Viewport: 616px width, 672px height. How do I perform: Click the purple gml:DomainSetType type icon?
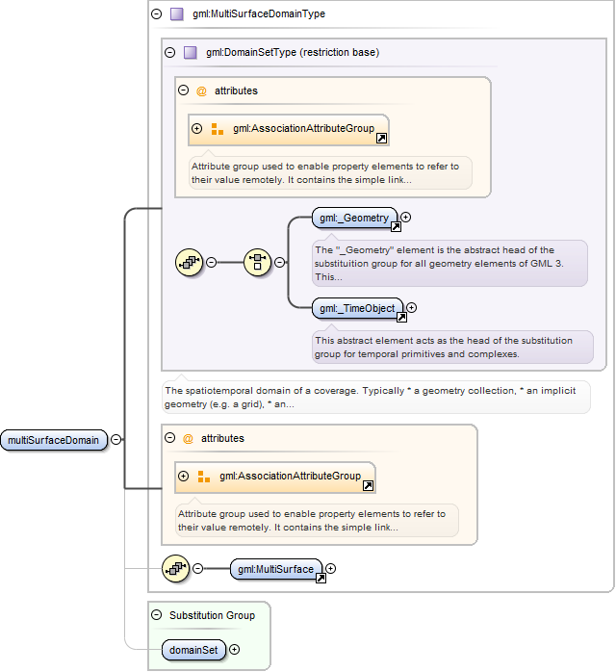[190, 53]
